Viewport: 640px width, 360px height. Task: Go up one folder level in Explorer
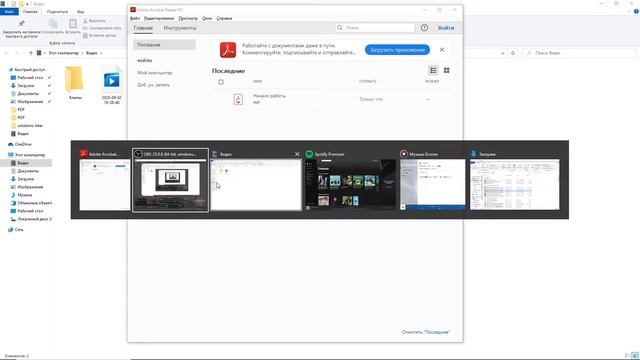tap(31, 53)
